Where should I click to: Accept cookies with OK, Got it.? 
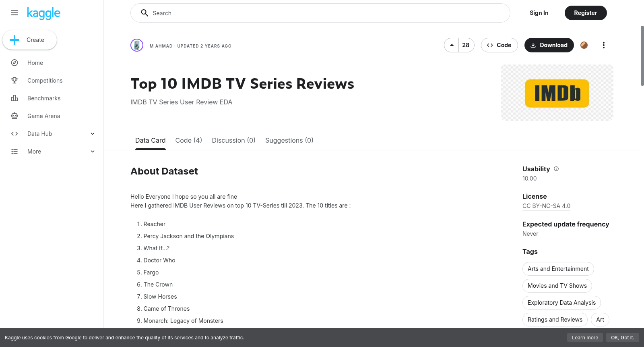[622, 338]
